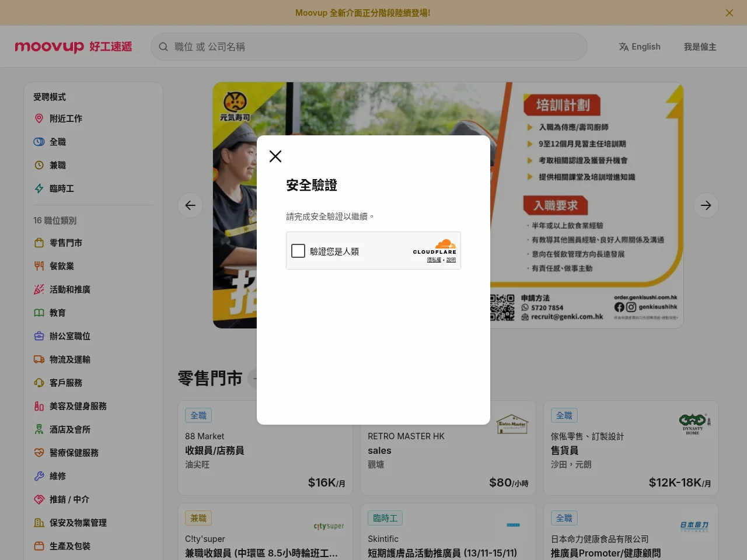Click the 辦公室職位 briefcase icon
Viewport: 747px width, 560px height.
point(39,336)
